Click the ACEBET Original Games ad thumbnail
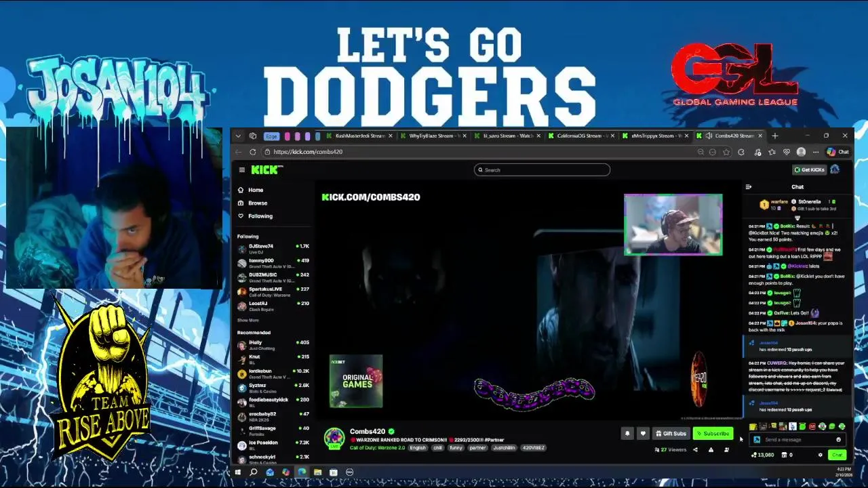 [356, 382]
